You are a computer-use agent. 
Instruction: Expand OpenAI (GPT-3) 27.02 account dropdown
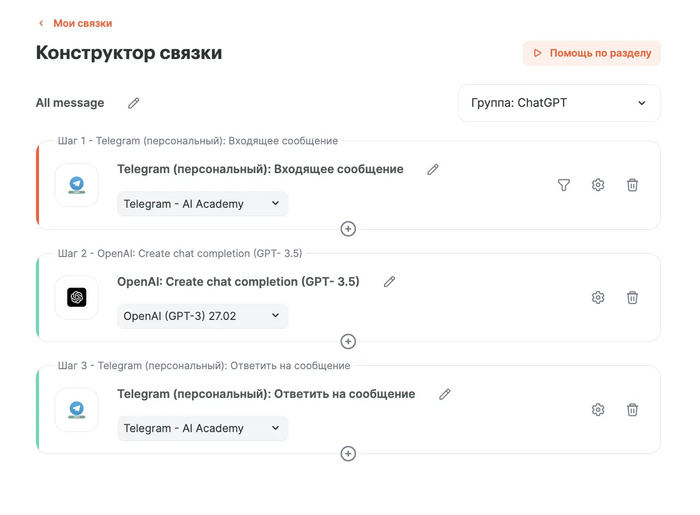[x=203, y=316]
